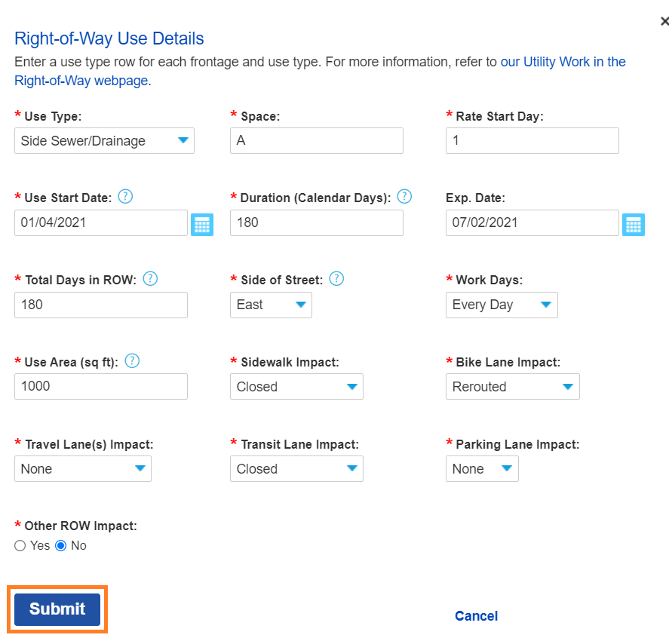Viewport: 669px width, 644px height.
Task: Expand the Side of Street dropdown
Action: point(271,305)
